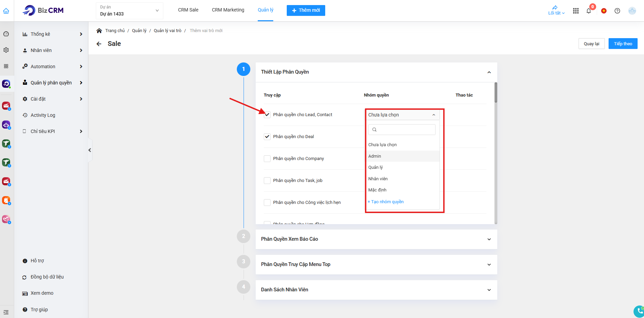This screenshot has width=644, height=318.
Task: Change language via the Vietnam flag icon
Action: [604, 11]
